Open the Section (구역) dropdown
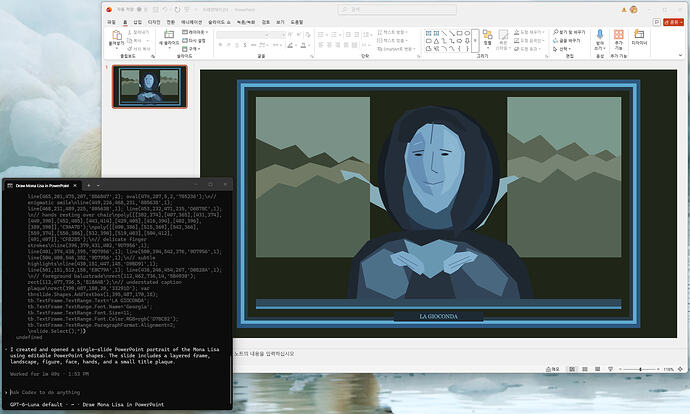 coord(192,49)
